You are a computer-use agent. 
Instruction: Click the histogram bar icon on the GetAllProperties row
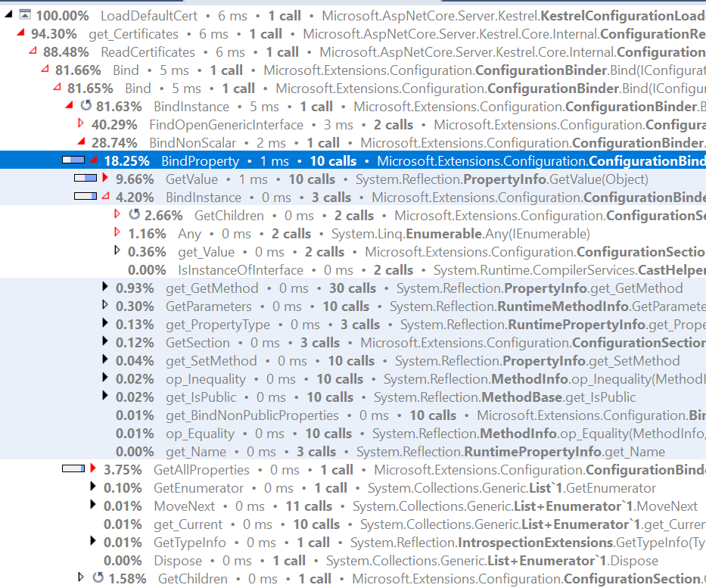pyautogui.click(x=73, y=469)
